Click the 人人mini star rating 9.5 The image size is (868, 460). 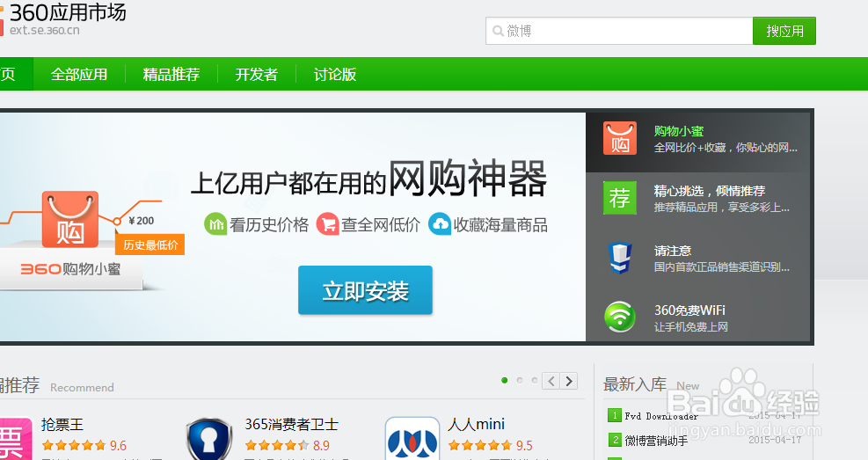click(491, 446)
